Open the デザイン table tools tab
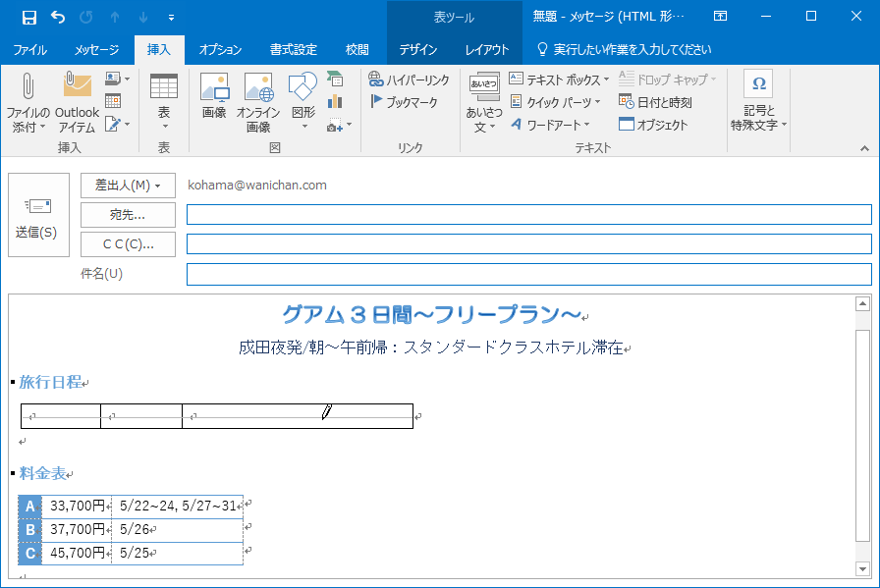This screenshot has width=880, height=588. [x=418, y=49]
